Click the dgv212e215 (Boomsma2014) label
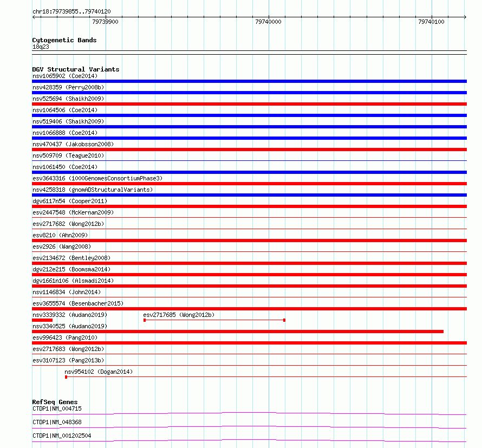Screen dimensions: 482x448 pos(71,269)
